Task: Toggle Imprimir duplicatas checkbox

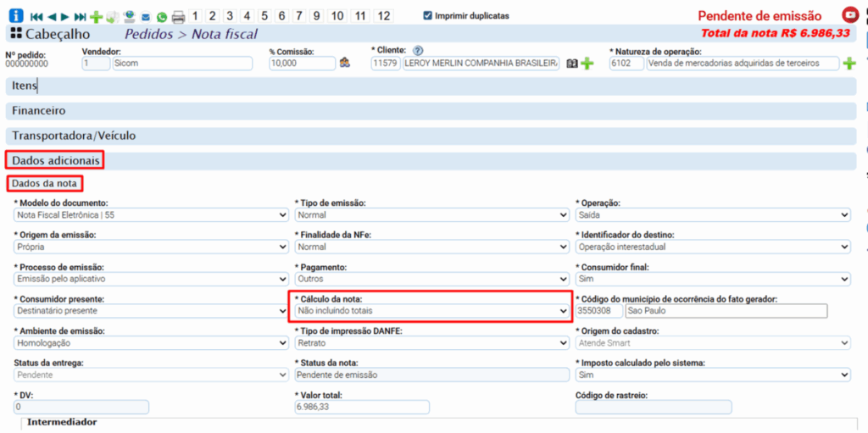Action: point(427,15)
